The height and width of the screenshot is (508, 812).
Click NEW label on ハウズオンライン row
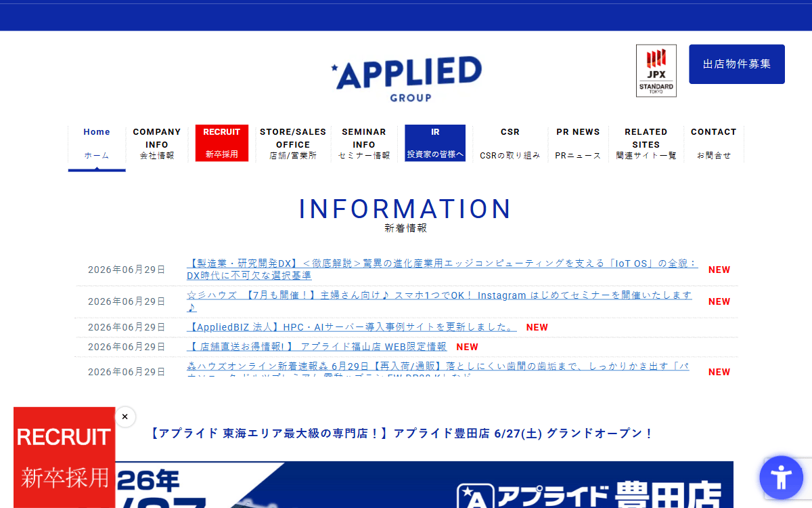click(x=719, y=372)
